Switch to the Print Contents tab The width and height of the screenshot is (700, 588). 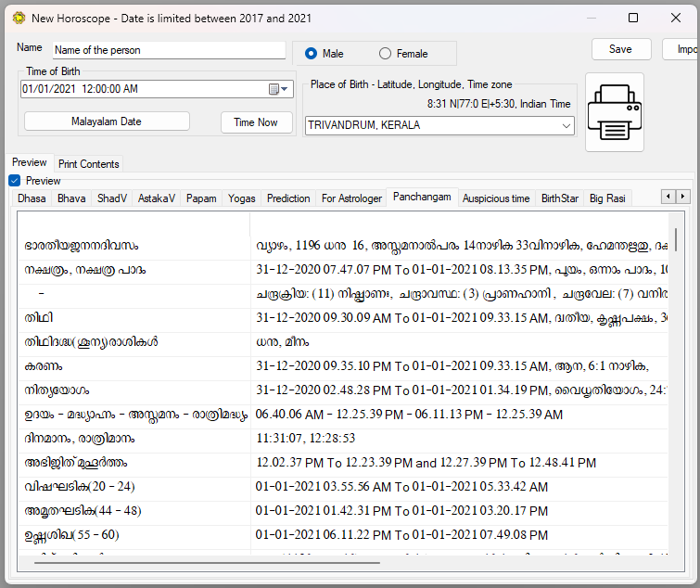(x=88, y=164)
